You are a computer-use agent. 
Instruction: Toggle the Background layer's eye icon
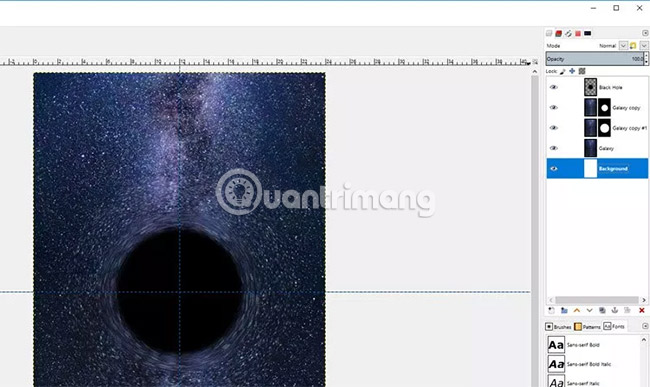pos(553,169)
